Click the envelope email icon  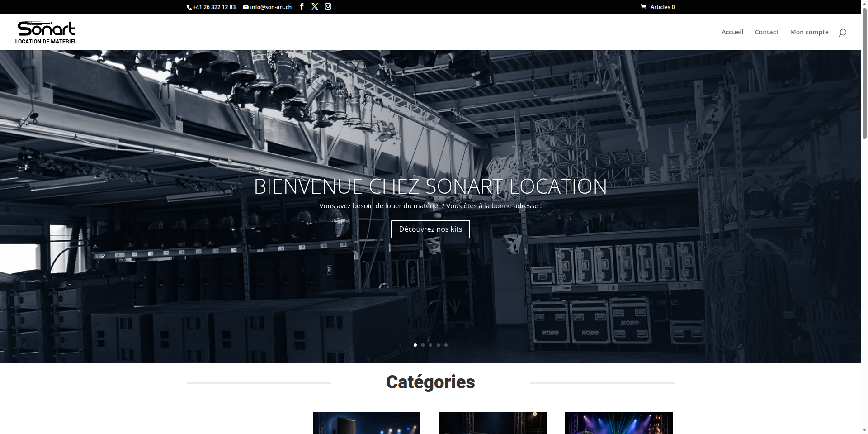[245, 7]
